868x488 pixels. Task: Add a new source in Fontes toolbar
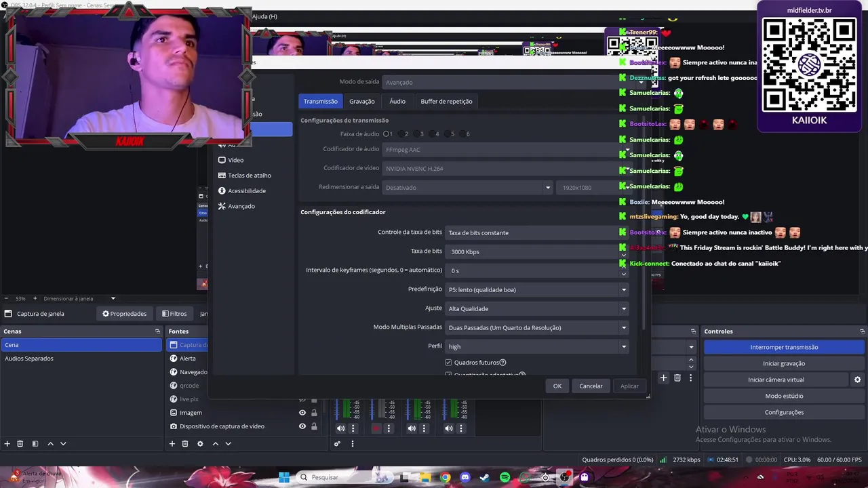coord(172,444)
